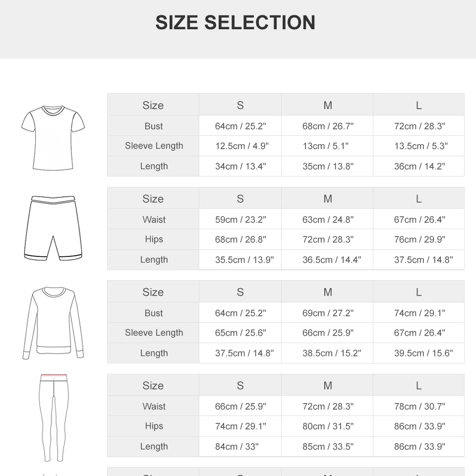Select leggings S waist 66cm cell
Screen dimensions: 476x476
pyautogui.click(x=240, y=406)
